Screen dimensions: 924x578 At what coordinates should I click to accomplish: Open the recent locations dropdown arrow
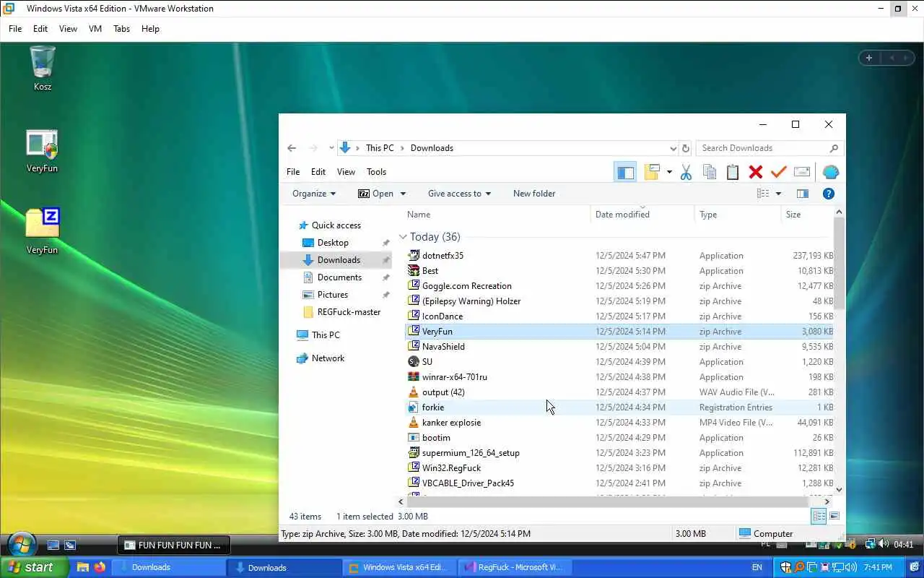tap(331, 148)
